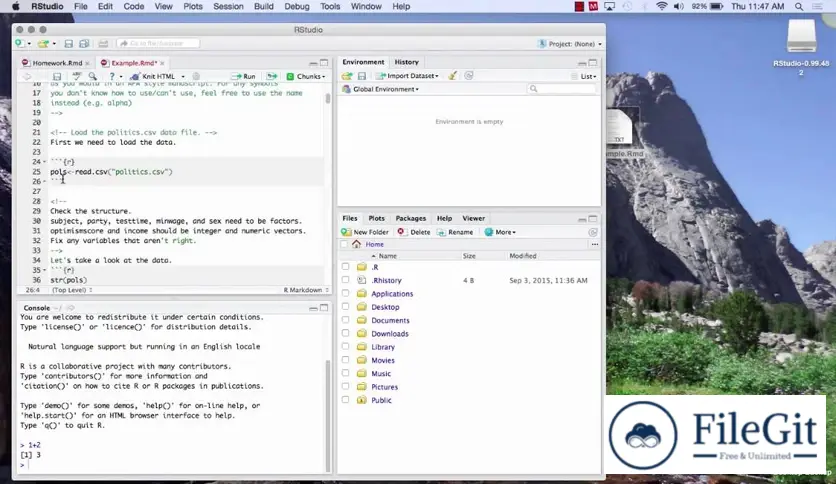Open the Chunks dropdown menu
Viewport: 836px width, 484px height.
click(x=306, y=76)
